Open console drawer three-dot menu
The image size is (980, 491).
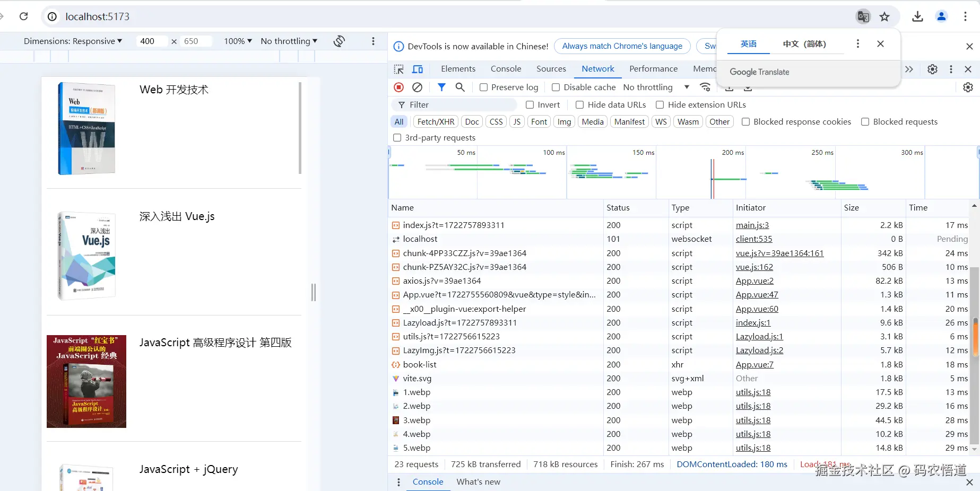[x=399, y=482]
